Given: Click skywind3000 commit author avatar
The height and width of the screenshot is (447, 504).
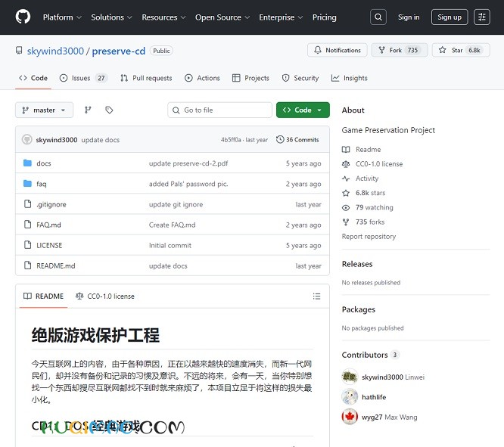Looking at the screenshot, I should click(x=26, y=139).
